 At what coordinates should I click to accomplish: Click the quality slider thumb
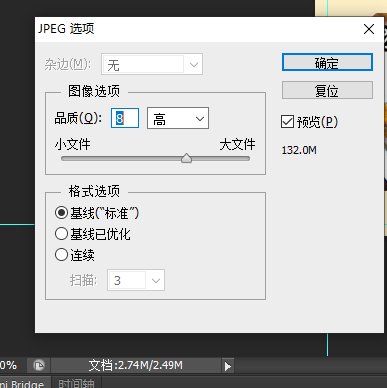tap(186, 158)
